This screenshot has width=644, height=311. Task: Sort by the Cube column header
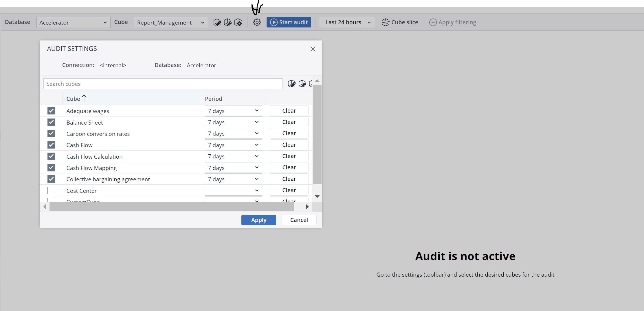(74, 99)
